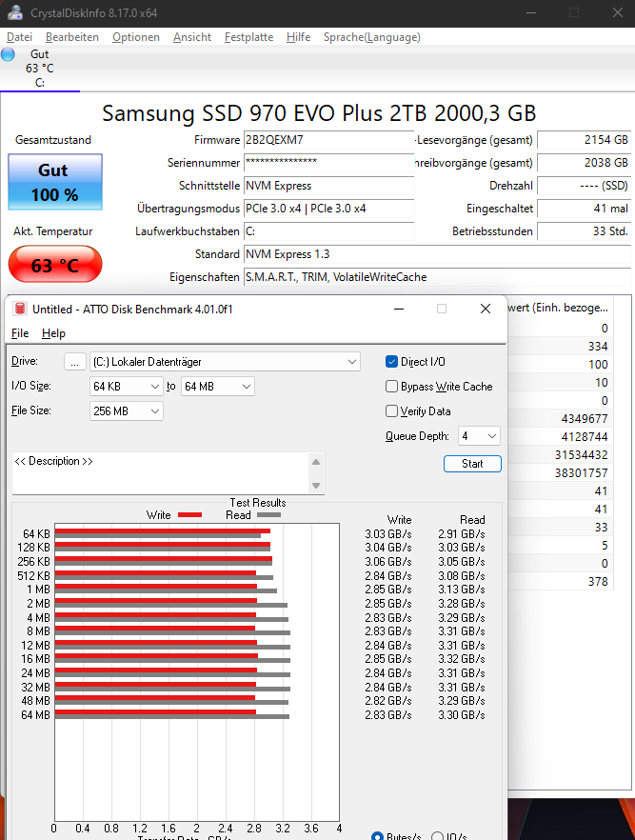This screenshot has width=635, height=840.
Task: Open the Festplatte menu
Action: [x=249, y=37]
